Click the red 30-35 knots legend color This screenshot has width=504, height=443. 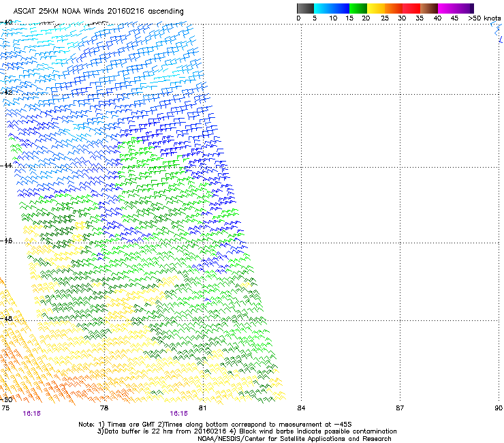click(x=411, y=8)
